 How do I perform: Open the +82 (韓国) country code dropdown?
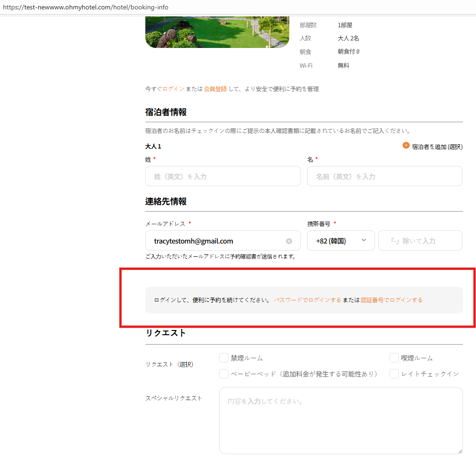pyautogui.click(x=341, y=241)
